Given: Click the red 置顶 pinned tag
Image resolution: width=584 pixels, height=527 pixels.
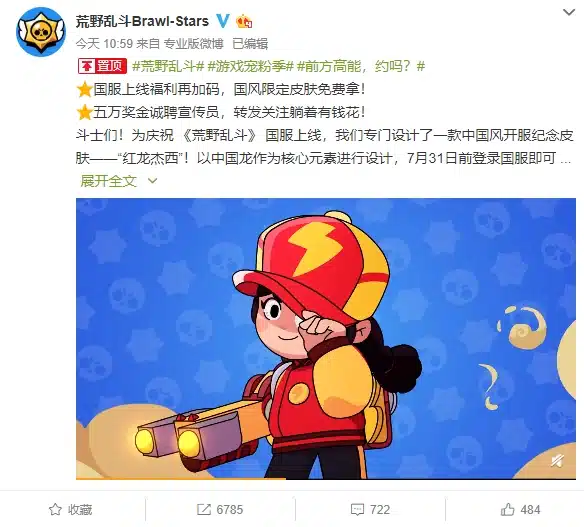Looking at the screenshot, I should [102, 66].
